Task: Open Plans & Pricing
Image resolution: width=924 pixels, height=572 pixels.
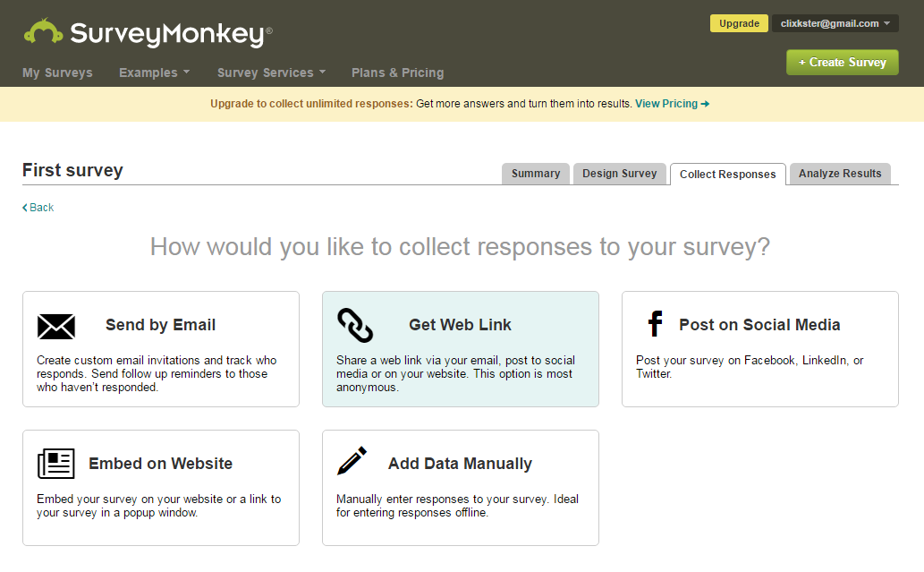Action: (397, 73)
